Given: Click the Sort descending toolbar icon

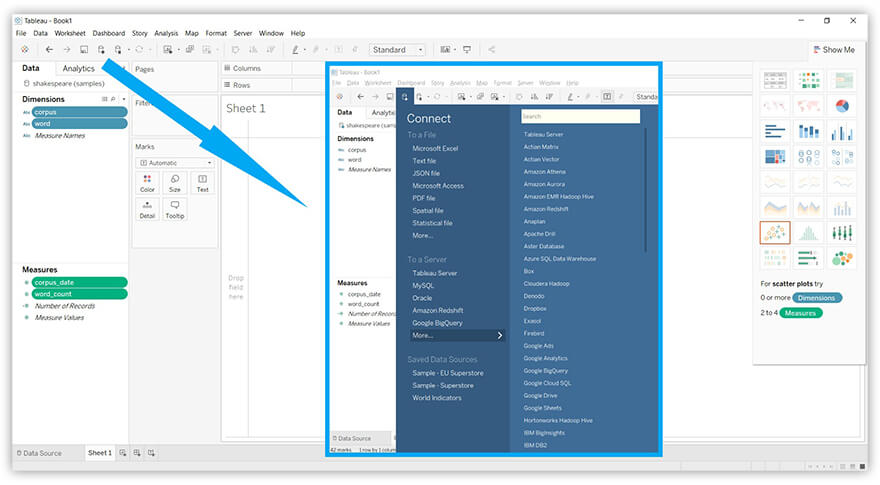Looking at the screenshot, I should (271, 49).
